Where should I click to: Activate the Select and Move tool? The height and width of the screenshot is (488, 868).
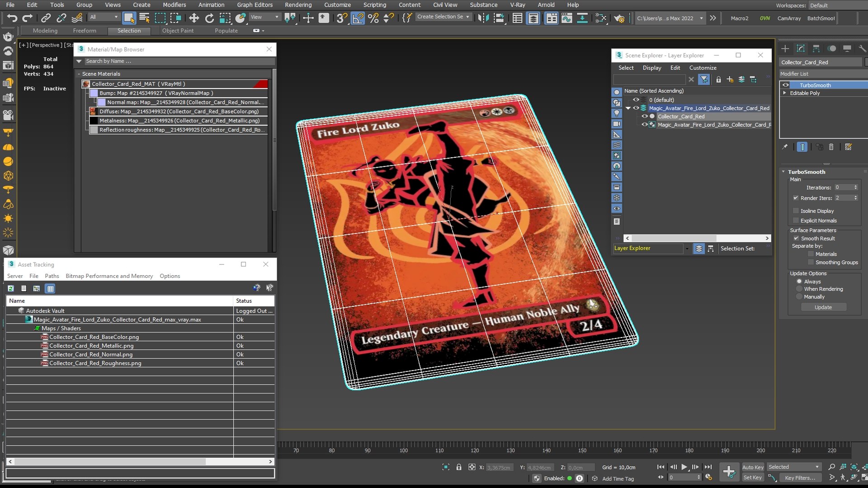coord(194,18)
